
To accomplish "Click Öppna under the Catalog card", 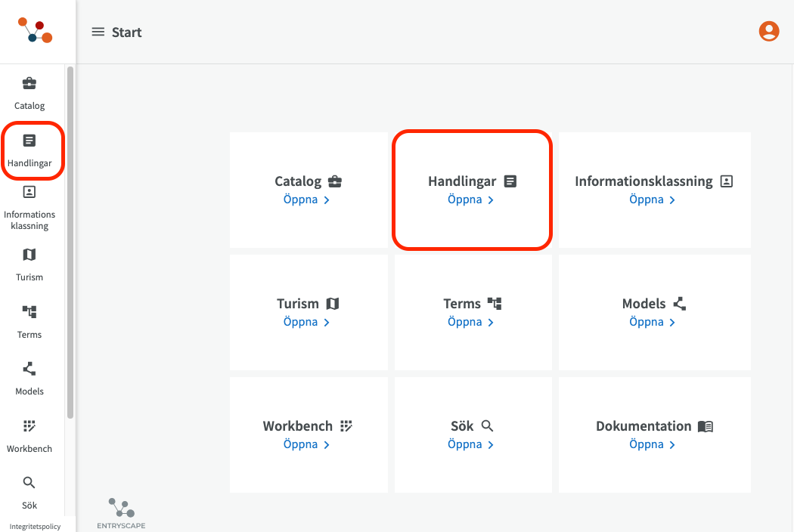I will click(306, 200).
